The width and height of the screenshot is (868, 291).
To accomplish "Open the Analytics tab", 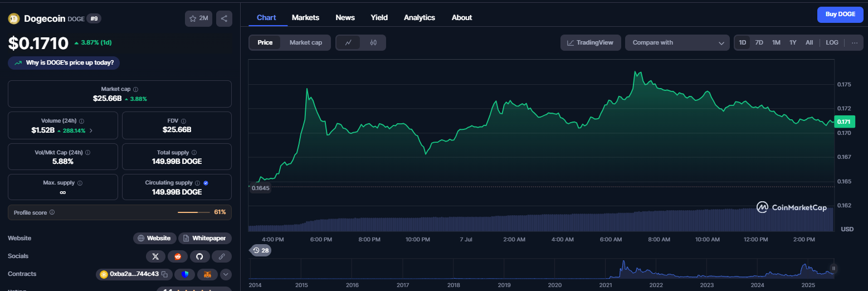I will click(420, 17).
